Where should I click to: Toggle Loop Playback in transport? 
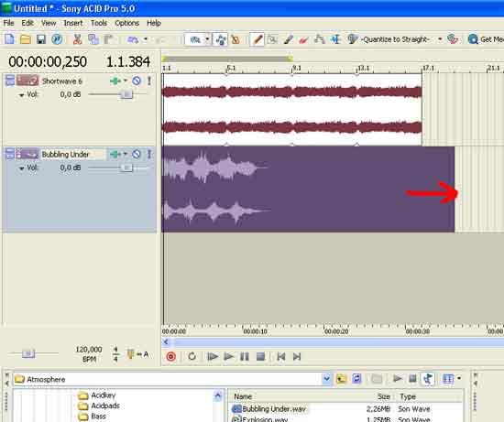[x=192, y=356]
